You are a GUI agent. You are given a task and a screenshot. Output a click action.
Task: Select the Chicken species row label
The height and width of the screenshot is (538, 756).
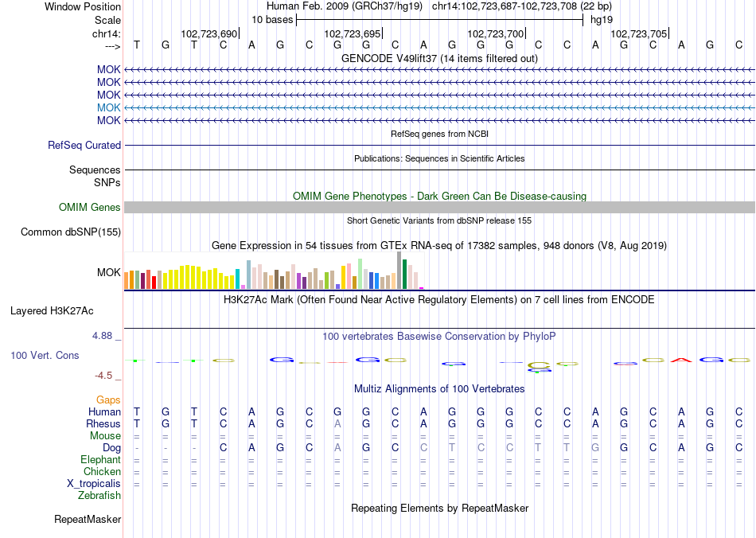(102, 471)
